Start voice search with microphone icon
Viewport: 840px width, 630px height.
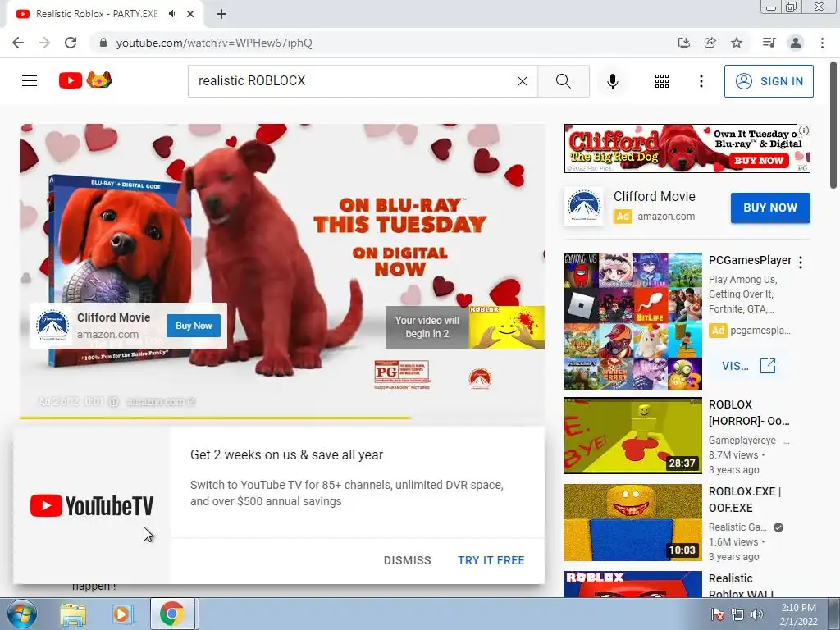612,81
